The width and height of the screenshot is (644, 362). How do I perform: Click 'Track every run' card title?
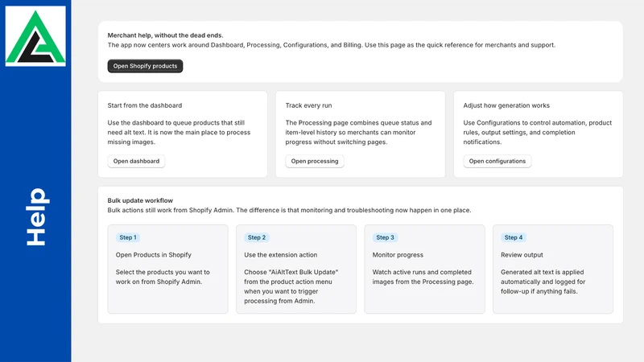[x=308, y=105]
